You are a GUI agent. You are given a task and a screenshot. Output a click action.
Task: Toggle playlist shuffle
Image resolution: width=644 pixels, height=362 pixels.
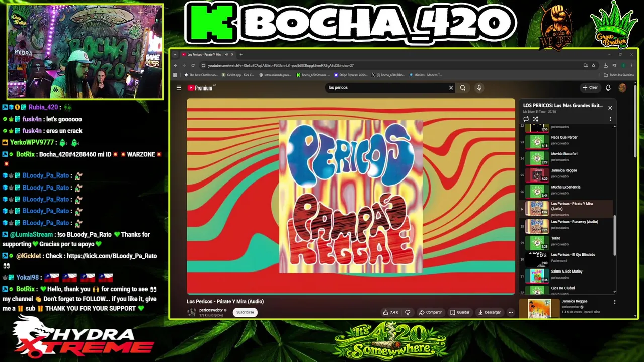click(x=536, y=119)
